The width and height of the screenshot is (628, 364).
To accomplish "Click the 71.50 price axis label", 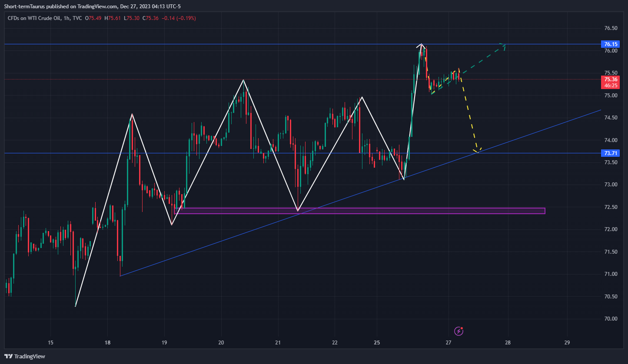I will (x=611, y=252).
